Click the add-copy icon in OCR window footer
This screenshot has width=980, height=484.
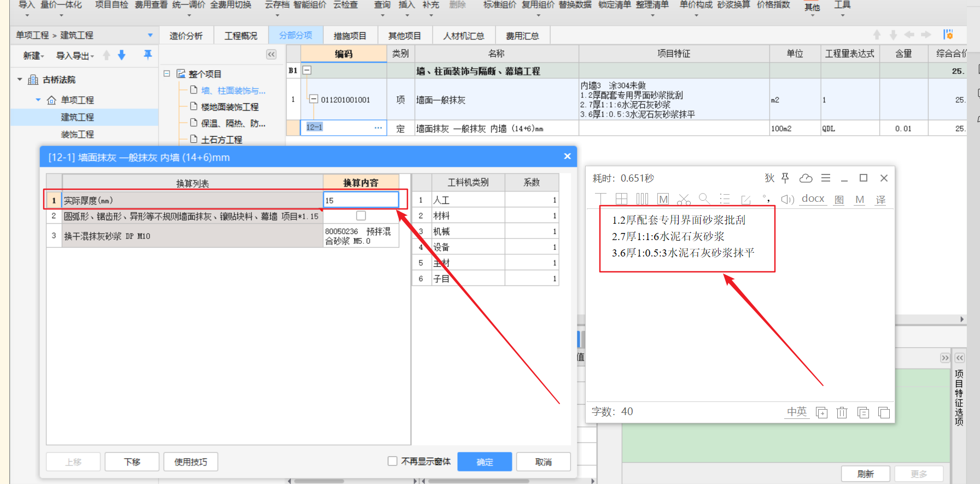[x=821, y=412]
